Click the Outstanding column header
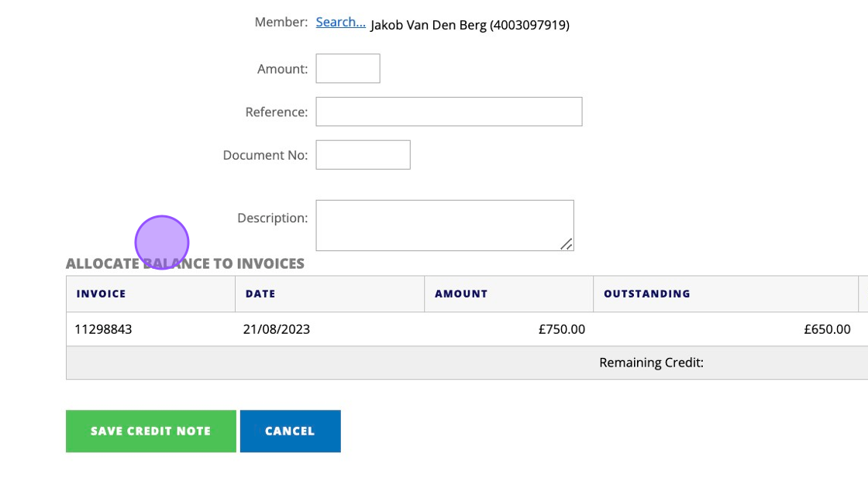 647,294
